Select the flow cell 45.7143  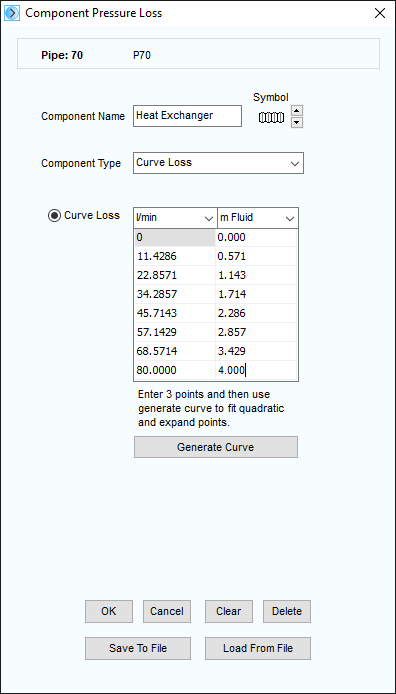click(175, 313)
